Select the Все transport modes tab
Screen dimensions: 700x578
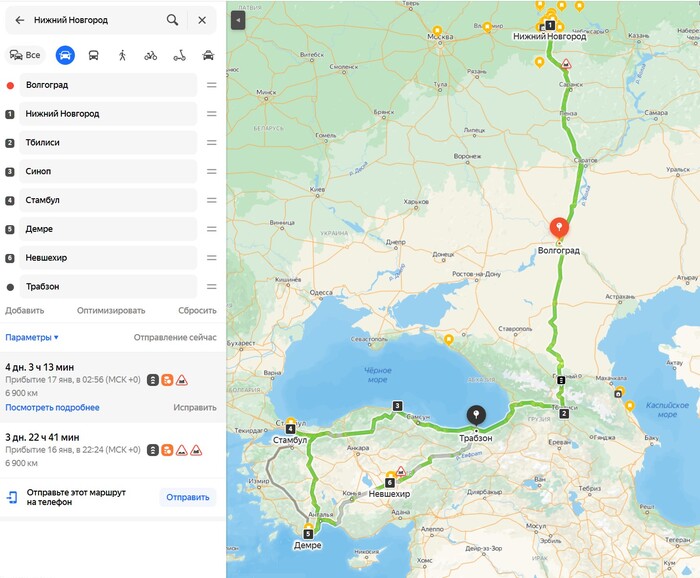(25, 55)
